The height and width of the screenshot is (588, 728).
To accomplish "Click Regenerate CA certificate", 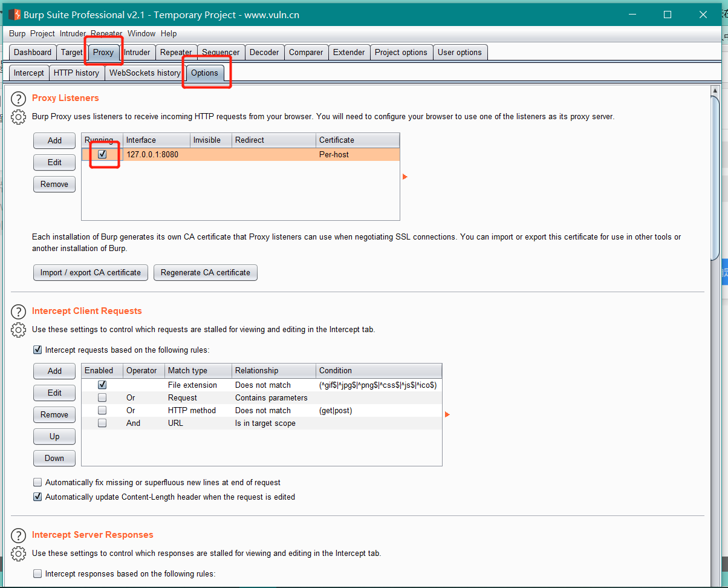I will click(x=206, y=273).
